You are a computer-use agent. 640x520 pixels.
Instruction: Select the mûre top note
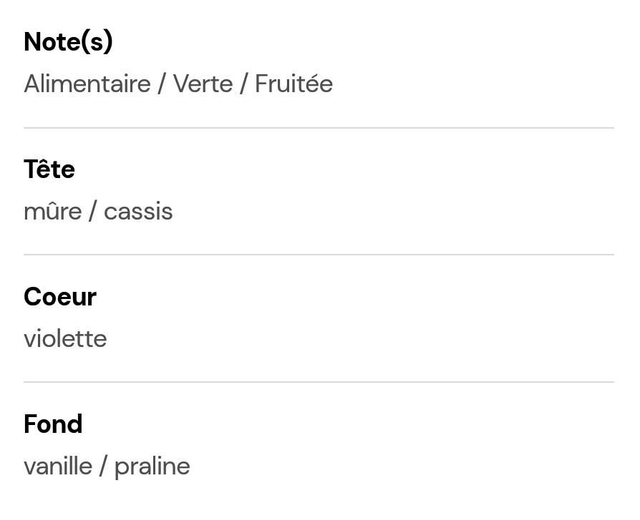click(x=52, y=211)
